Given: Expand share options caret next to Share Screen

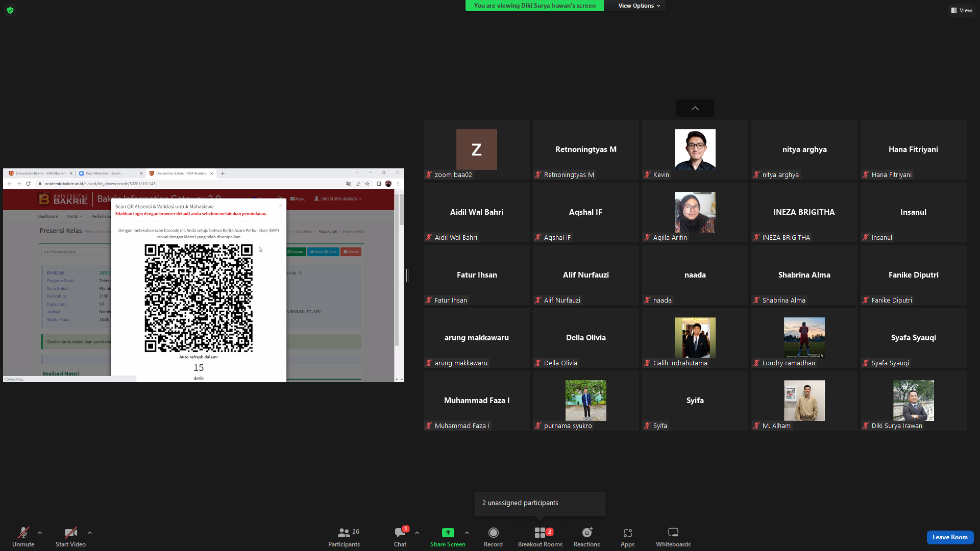Looking at the screenshot, I should click(x=467, y=533).
